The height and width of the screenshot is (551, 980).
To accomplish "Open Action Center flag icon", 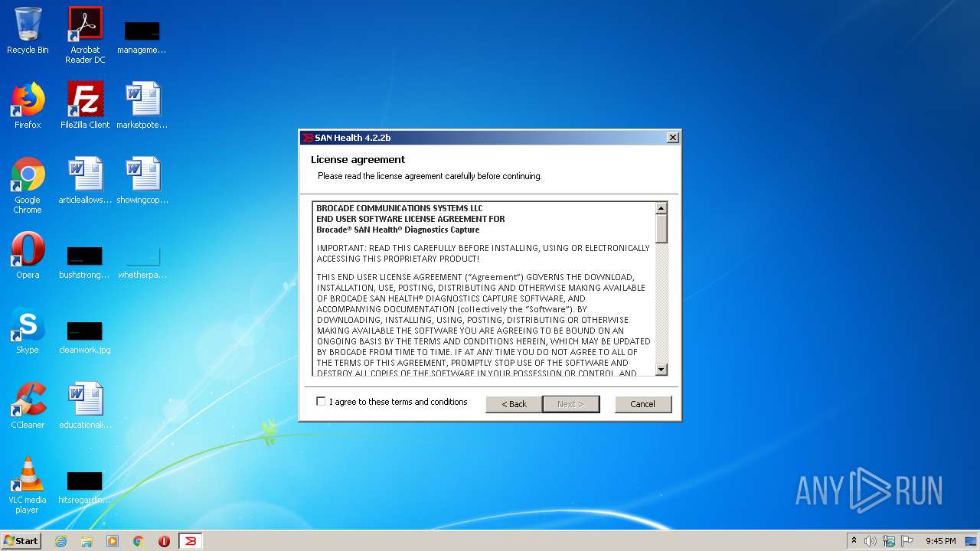I will [x=907, y=541].
